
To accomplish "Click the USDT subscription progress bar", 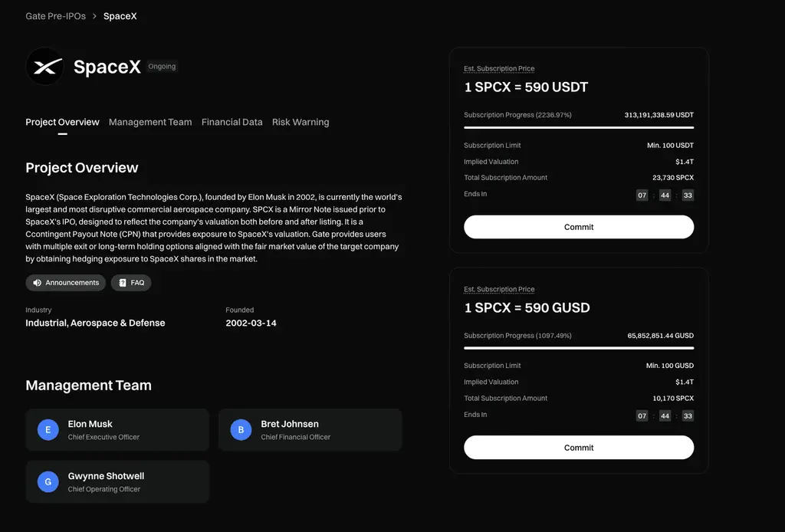I will click(x=579, y=127).
